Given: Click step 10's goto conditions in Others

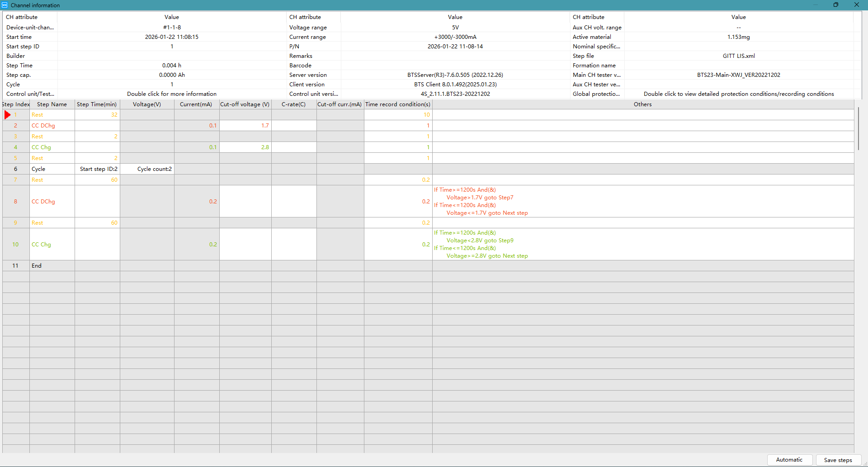Looking at the screenshot, I should click(x=481, y=245).
